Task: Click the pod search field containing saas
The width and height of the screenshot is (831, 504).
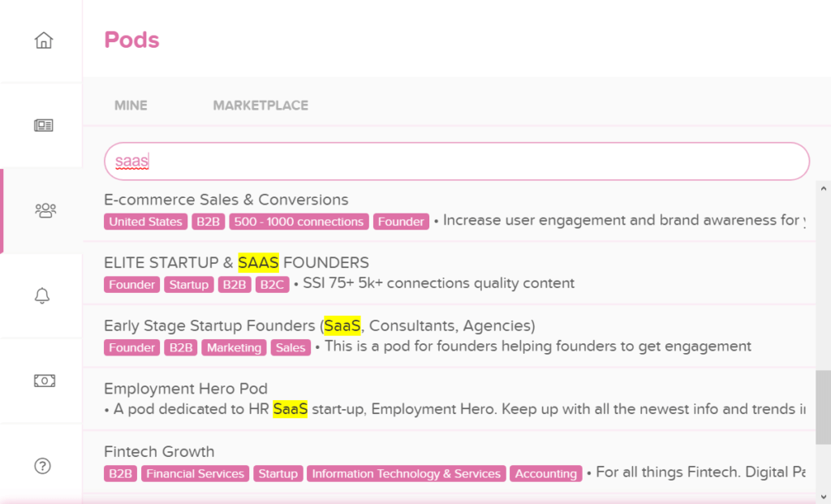Action: [456, 162]
